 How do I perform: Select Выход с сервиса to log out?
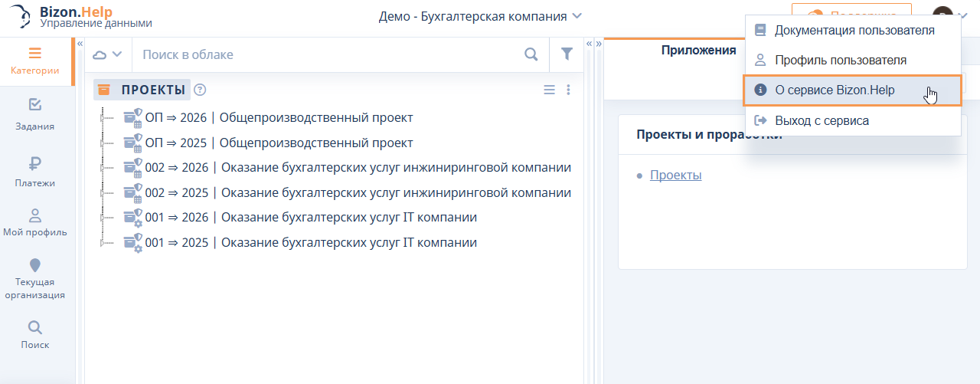pos(822,121)
